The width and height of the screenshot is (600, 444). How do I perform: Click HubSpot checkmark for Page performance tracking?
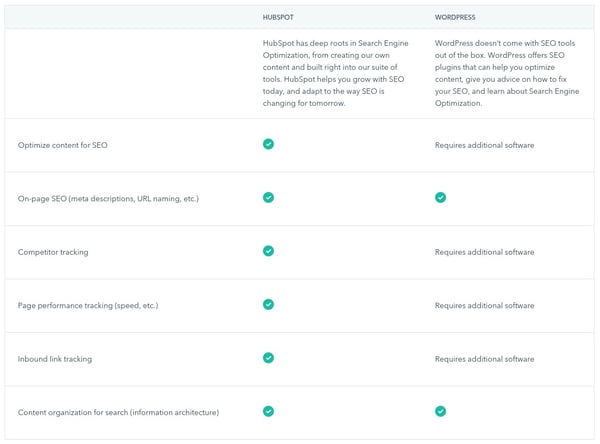(268, 305)
